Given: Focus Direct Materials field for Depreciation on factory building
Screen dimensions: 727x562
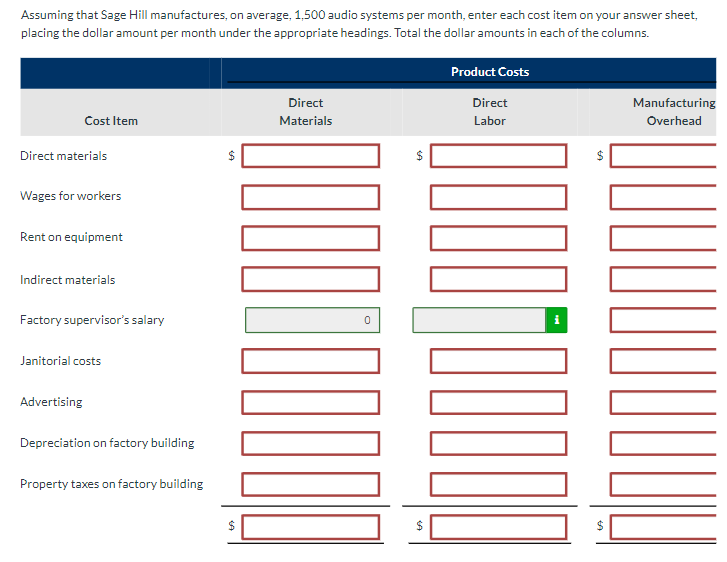Looking at the screenshot, I should 311,443.
